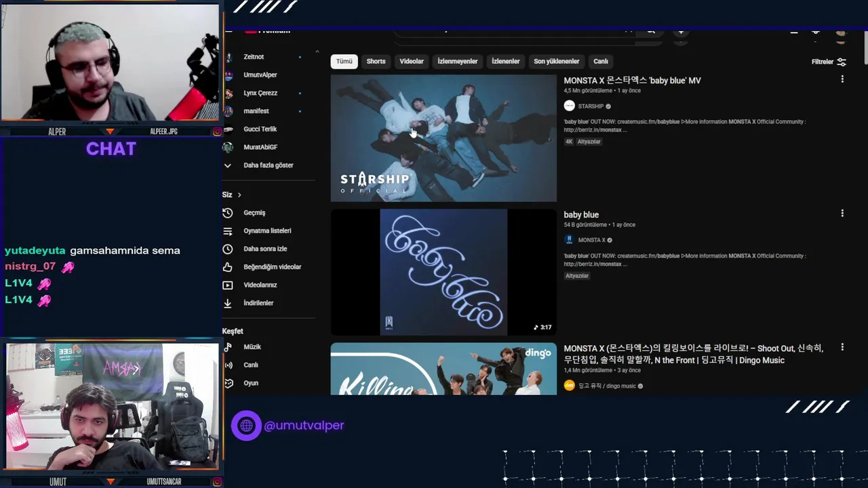Open Zeitnot subscription channel
Viewport: 868px width, 488px height.
pyautogui.click(x=254, y=57)
